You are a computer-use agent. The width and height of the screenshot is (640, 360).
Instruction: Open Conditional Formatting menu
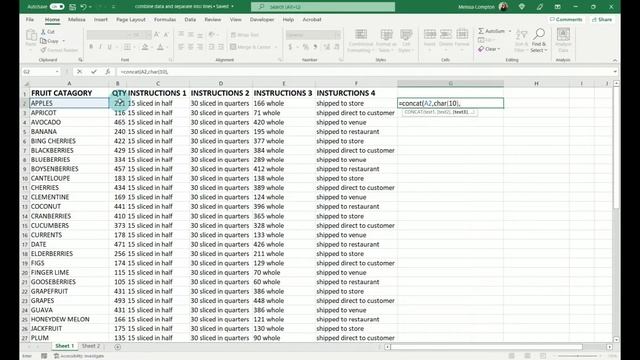tap(360, 40)
